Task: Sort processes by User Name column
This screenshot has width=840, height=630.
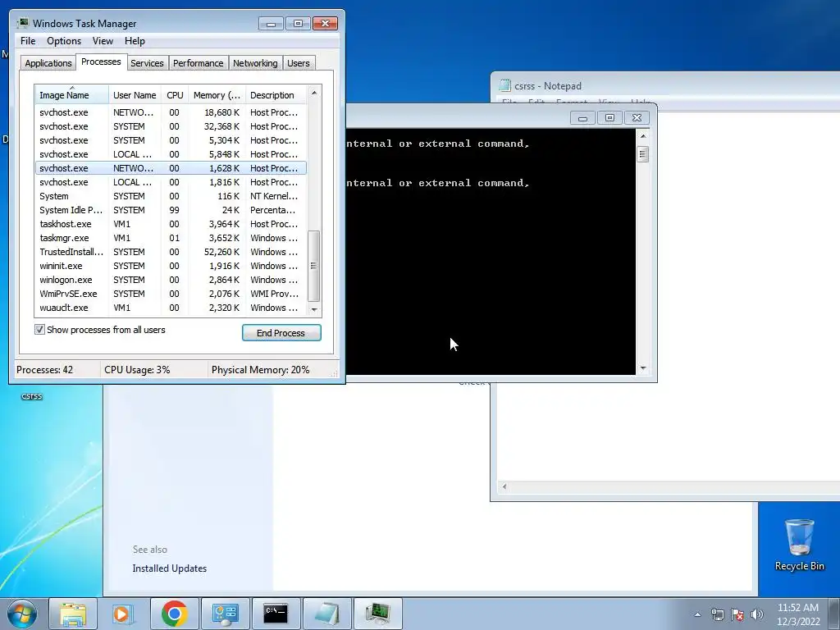Action: pos(135,95)
